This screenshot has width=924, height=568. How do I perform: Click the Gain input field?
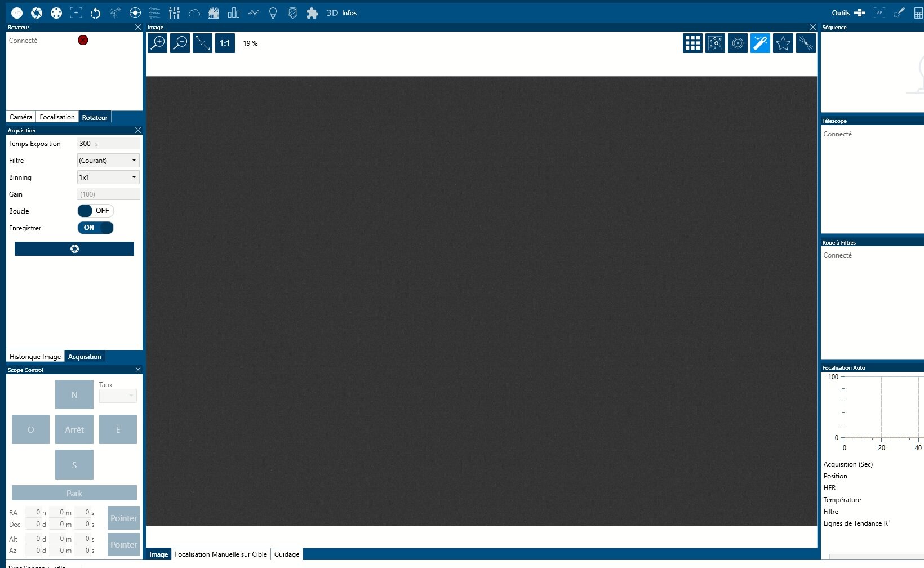(x=108, y=194)
